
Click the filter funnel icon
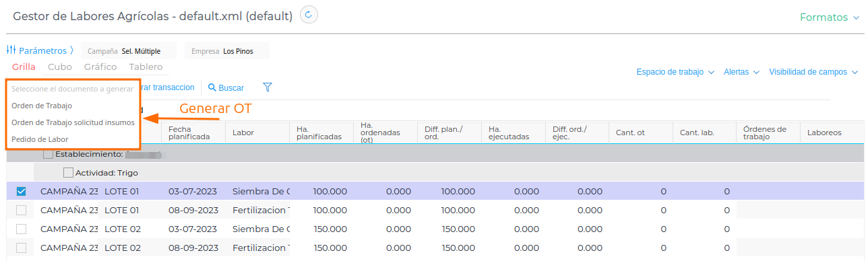(268, 87)
